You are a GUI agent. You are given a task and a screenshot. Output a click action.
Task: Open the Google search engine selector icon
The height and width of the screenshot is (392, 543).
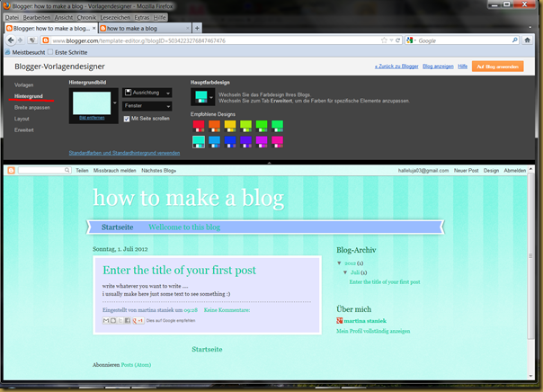pyautogui.click(x=410, y=40)
